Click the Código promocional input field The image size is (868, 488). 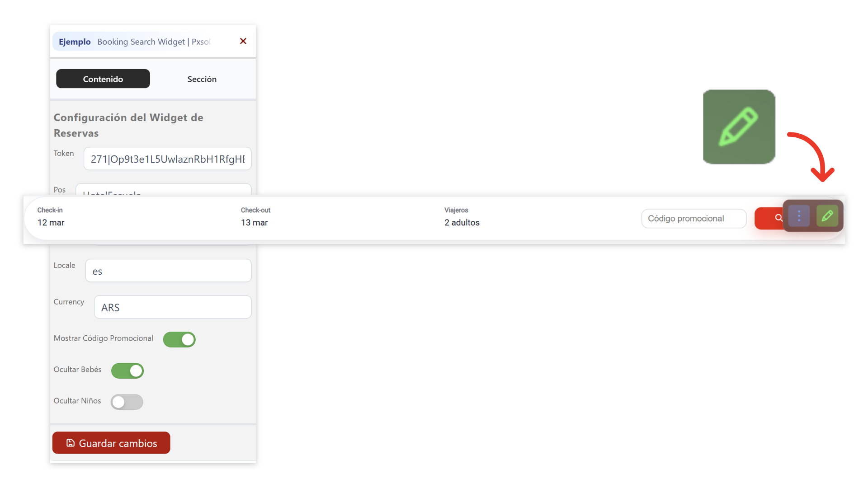click(x=693, y=219)
